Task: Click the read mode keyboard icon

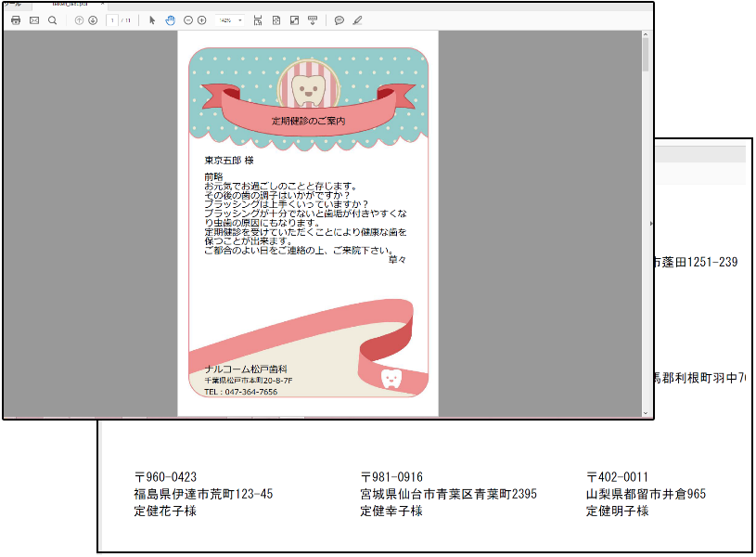Action: (313, 20)
